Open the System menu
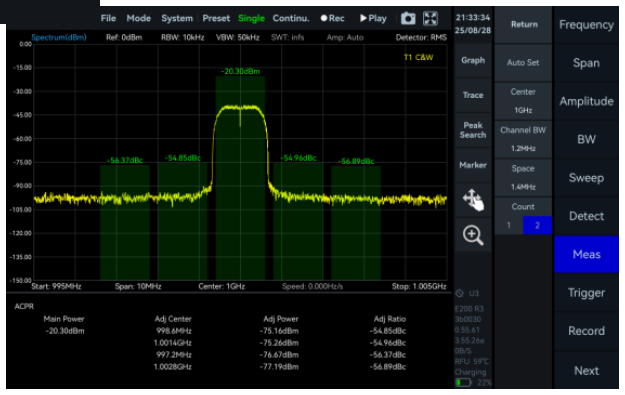Screen dimensions: 625x395 pos(177,18)
